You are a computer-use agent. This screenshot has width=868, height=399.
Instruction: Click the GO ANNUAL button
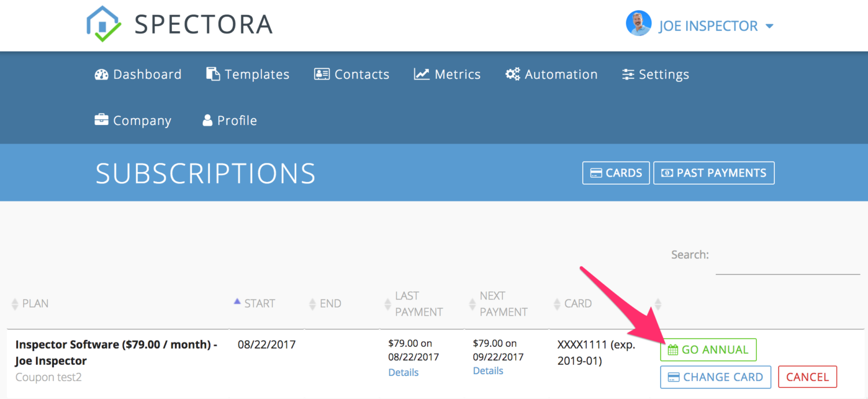coord(708,350)
